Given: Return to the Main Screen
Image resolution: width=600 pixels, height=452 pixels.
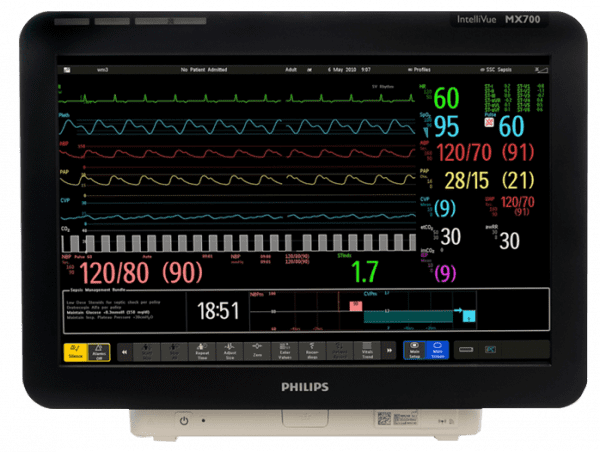Looking at the screenshot, I should click(x=437, y=351).
